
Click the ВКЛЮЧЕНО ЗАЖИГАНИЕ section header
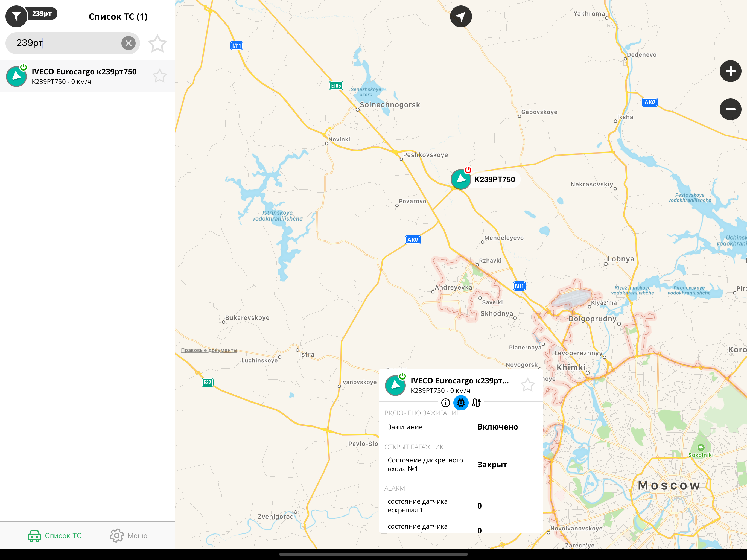click(x=422, y=413)
